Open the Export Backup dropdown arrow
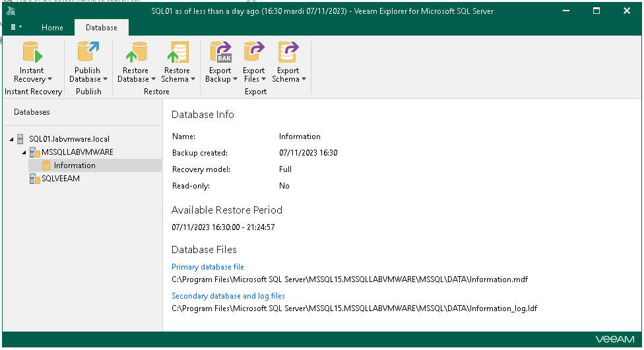The image size is (644, 350). click(x=236, y=79)
